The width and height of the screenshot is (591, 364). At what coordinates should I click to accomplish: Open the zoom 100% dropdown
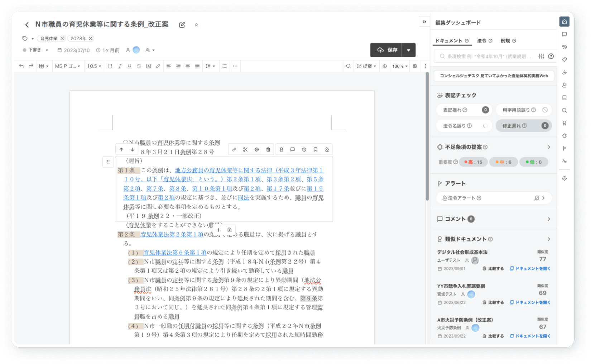[x=399, y=66]
